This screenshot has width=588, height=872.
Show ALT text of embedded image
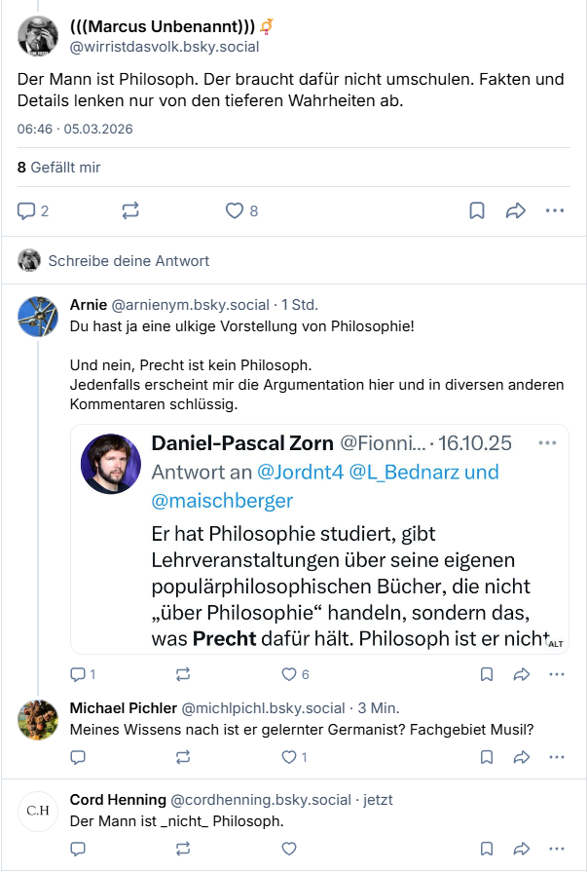pos(556,644)
